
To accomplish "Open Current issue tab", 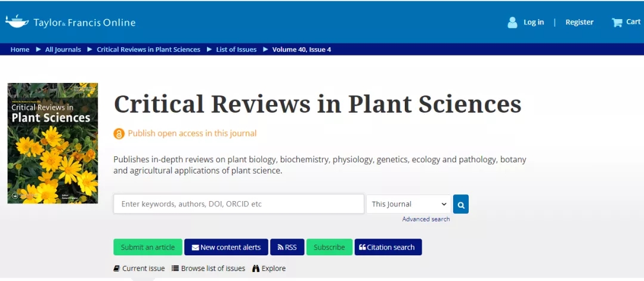I will click(139, 268).
